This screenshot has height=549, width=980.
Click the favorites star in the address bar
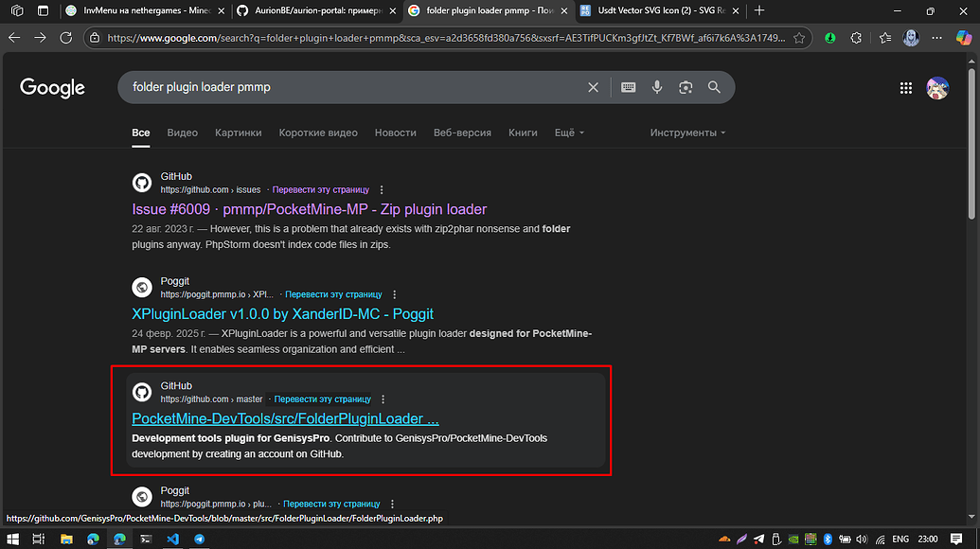coord(800,38)
